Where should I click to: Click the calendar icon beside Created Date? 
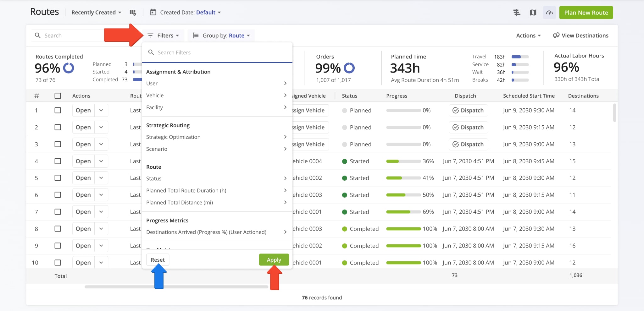click(x=153, y=12)
